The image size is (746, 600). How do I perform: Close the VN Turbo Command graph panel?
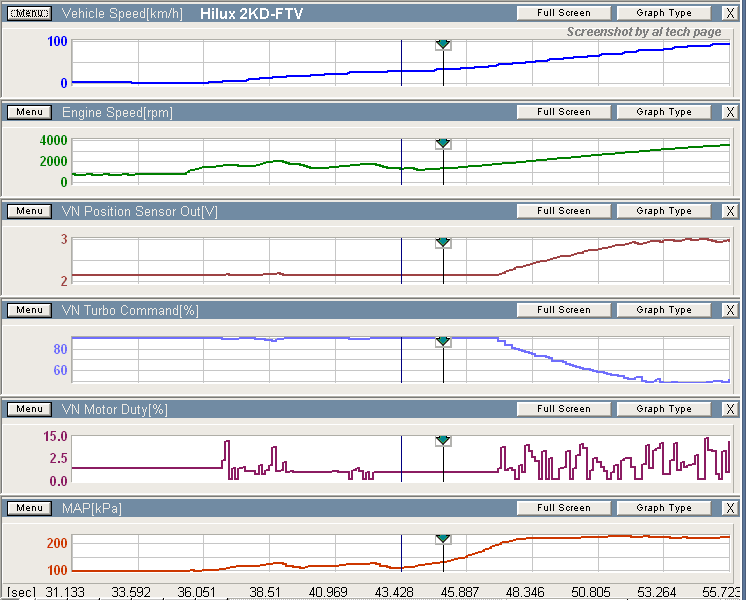coord(730,310)
